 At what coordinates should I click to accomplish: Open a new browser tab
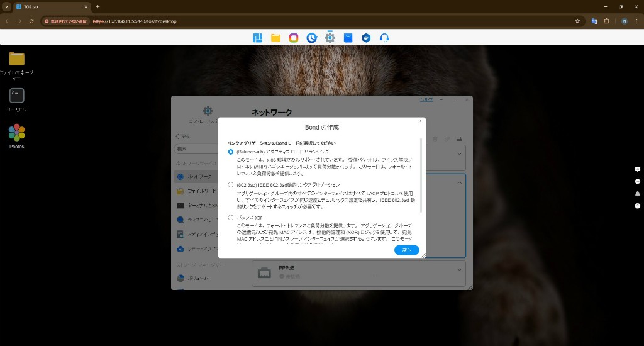tap(97, 6)
